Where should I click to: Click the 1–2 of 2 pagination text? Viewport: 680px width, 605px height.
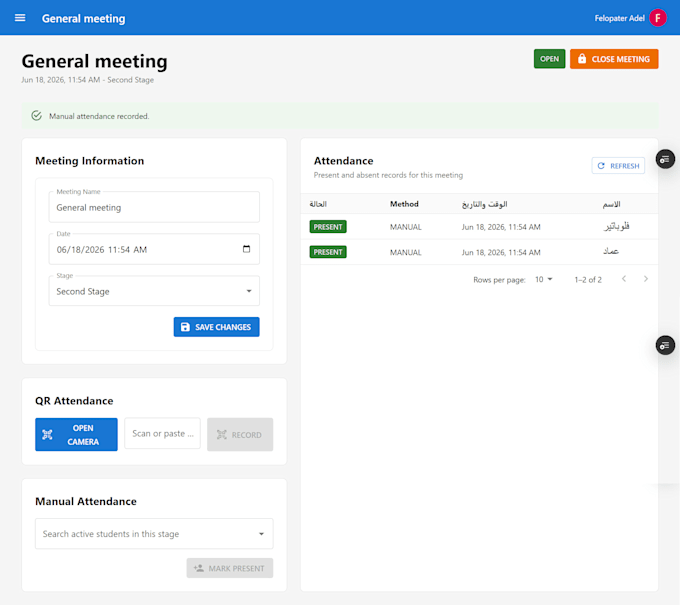588,280
